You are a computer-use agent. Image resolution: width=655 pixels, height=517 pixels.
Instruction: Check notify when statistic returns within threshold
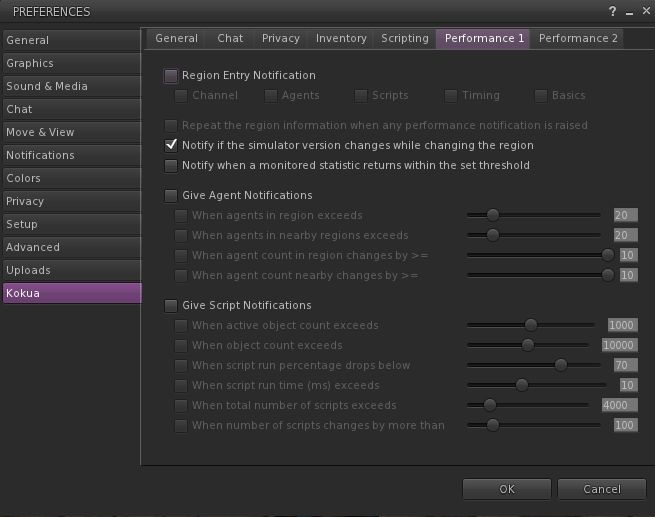point(171,165)
